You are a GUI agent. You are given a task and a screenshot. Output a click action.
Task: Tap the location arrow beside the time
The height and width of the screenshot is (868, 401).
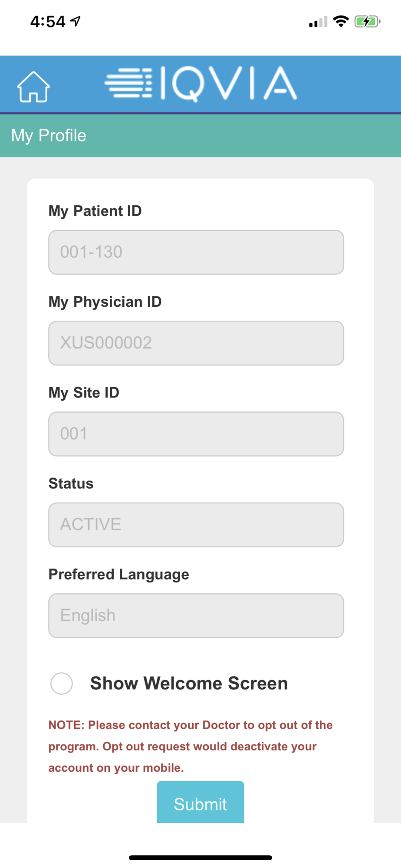(x=76, y=21)
